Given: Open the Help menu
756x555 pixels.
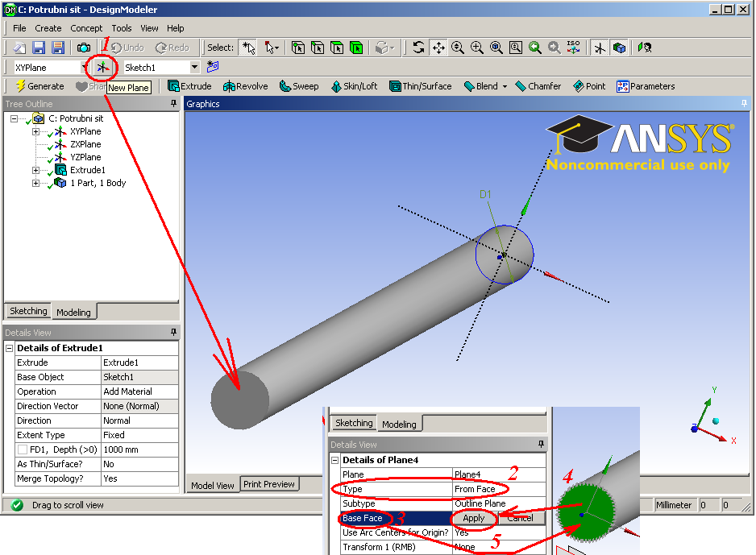Looking at the screenshot, I should click(x=176, y=28).
